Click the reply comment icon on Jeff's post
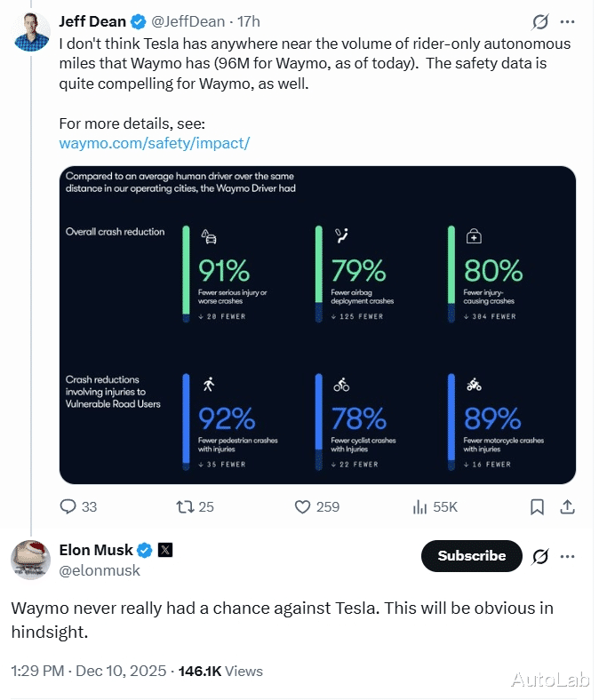The image size is (599, 700). (x=69, y=506)
